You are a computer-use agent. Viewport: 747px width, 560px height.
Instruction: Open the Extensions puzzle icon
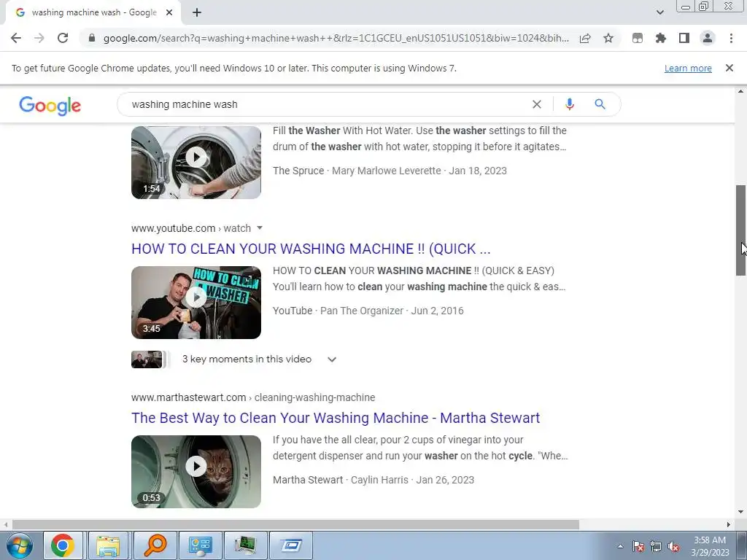click(661, 38)
